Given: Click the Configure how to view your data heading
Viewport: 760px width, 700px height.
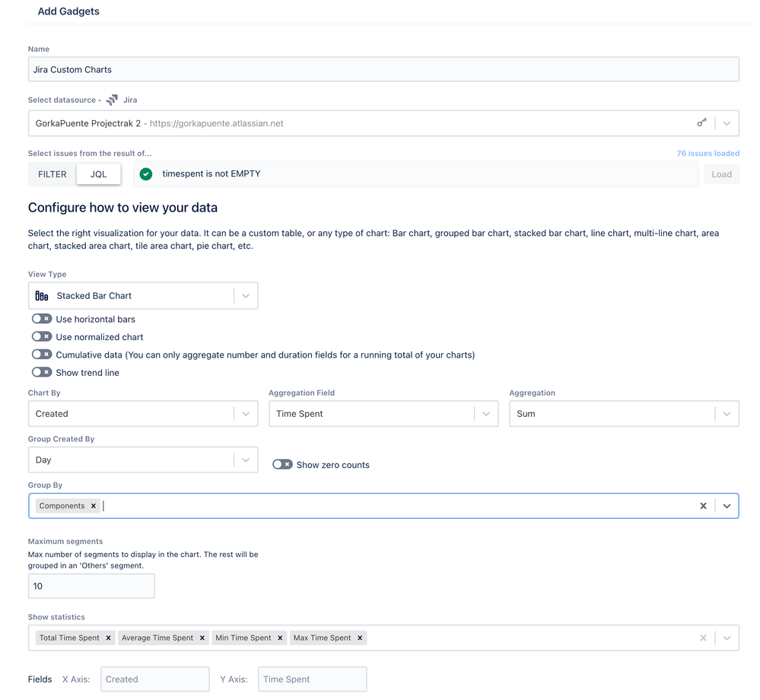Looking at the screenshot, I should pos(122,208).
